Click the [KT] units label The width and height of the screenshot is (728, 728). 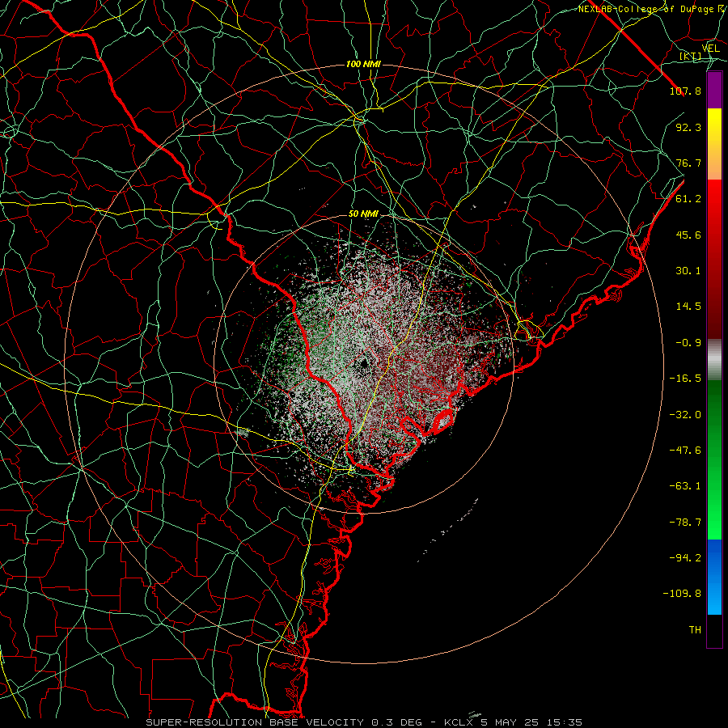click(x=690, y=56)
